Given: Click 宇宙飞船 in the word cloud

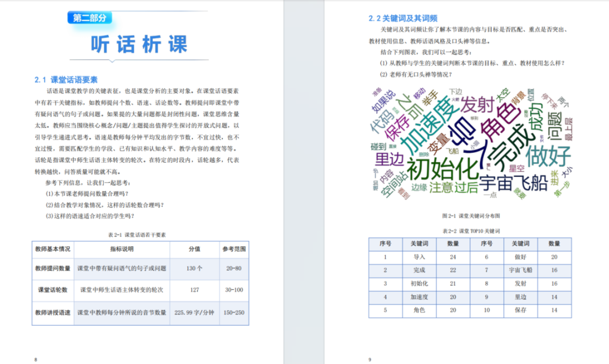Looking at the screenshot, I should [x=514, y=183].
